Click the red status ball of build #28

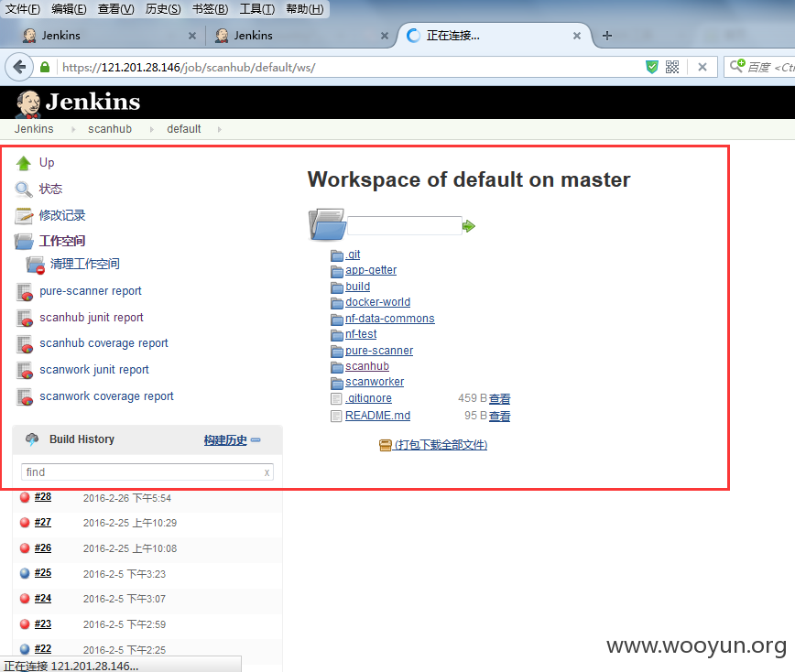(25, 497)
